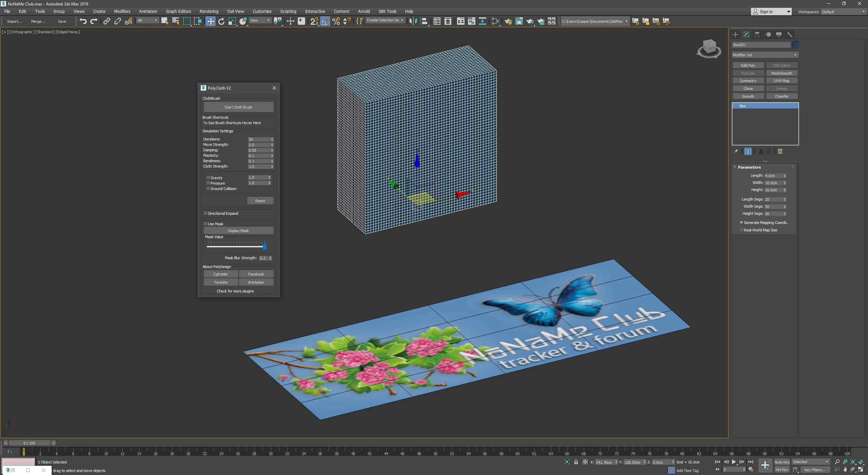Open the project path dropdown
This screenshot has width=868, height=475.
pyautogui.click(x=595, y=21)
